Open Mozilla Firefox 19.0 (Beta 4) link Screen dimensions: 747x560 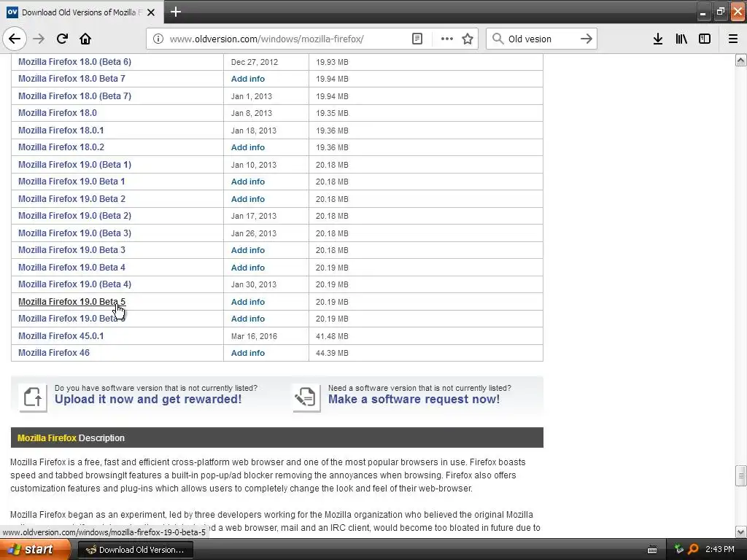[75, 284]
